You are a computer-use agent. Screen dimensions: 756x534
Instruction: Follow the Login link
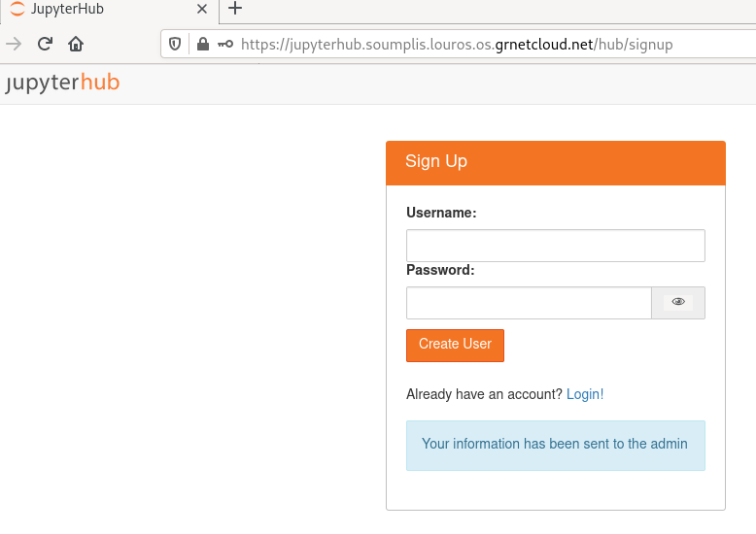point(583,394)
